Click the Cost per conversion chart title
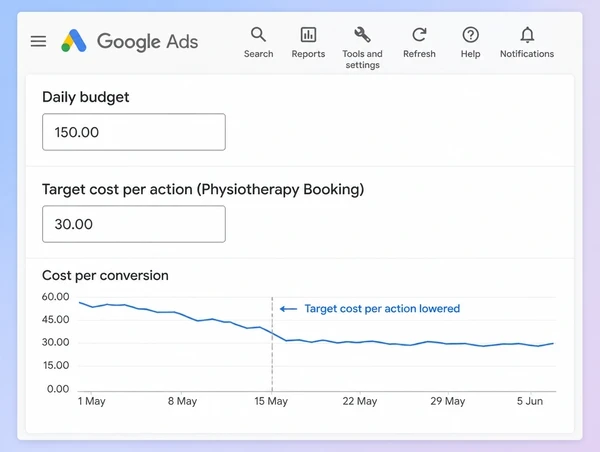This screenshot has height=452, width=600. (x=105, y=276)
